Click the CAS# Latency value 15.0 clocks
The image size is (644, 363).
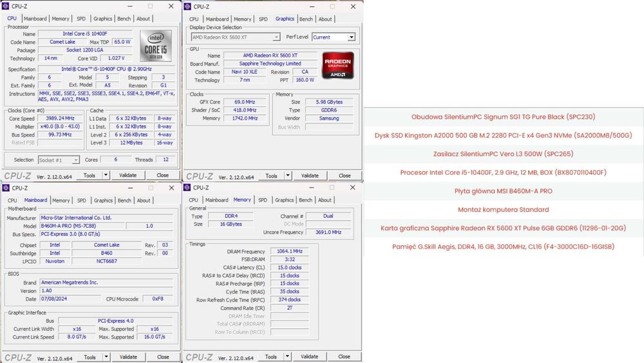(x=290, y=268)
